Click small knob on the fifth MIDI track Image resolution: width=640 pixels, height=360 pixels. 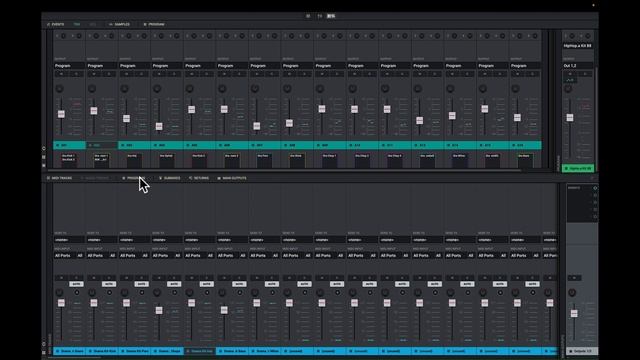tap(207, 293)
